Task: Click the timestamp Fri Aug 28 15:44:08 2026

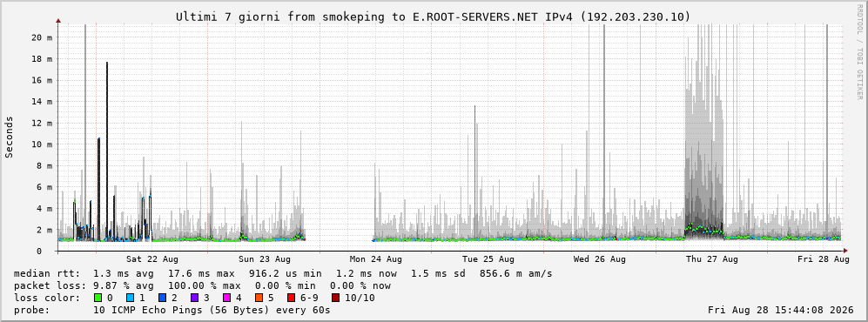Action: [x=781, y=310]
